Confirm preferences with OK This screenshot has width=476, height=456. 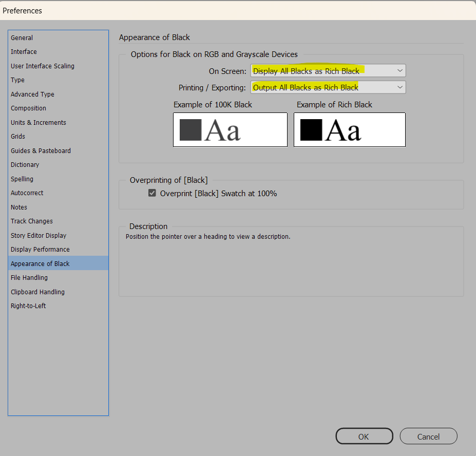[x=364, y=436]
